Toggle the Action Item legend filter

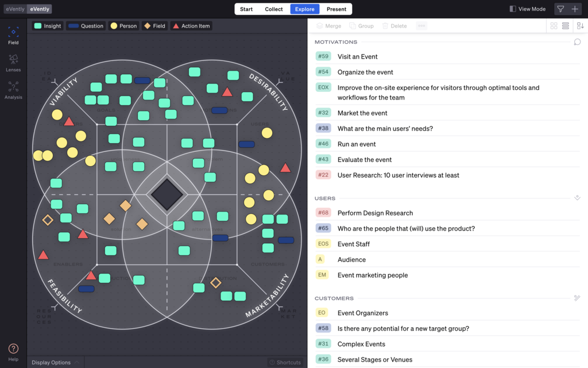(192, 26)
